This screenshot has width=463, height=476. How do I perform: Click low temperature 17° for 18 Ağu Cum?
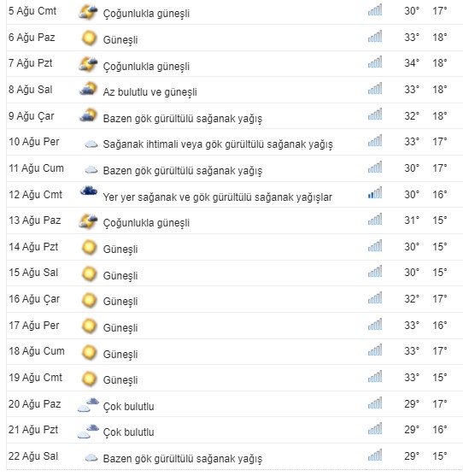coord(440,351)
